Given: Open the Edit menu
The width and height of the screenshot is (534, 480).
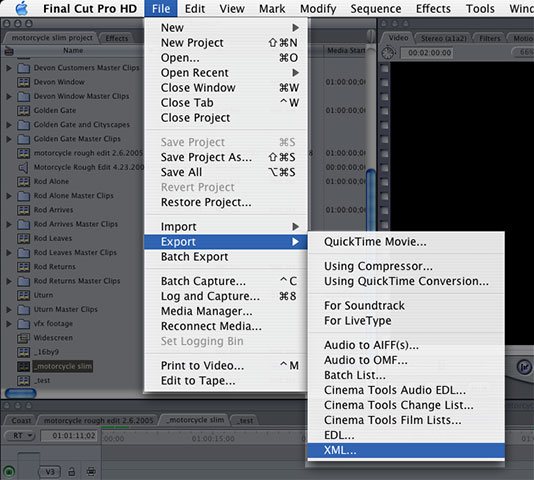Looking at the screenshot, I should 195,9.
